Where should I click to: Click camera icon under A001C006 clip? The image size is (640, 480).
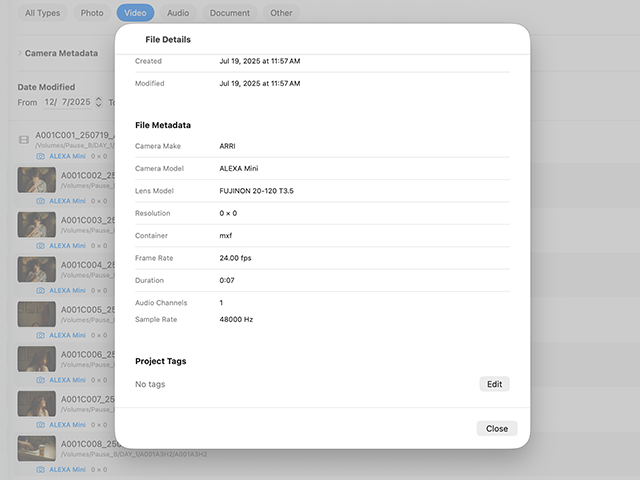(x=40, y=380)
